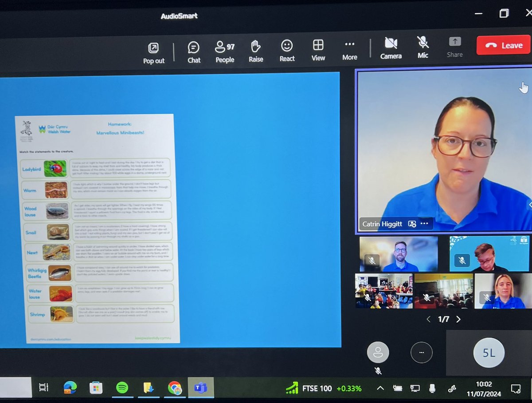Go to previous participant page
The height and width of the screenshot is (403, 532).
(x=428, y=319)
